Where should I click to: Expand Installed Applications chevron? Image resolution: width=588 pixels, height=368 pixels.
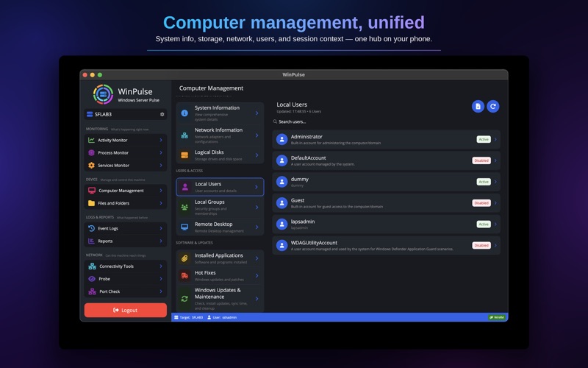(x=257, y=258)
